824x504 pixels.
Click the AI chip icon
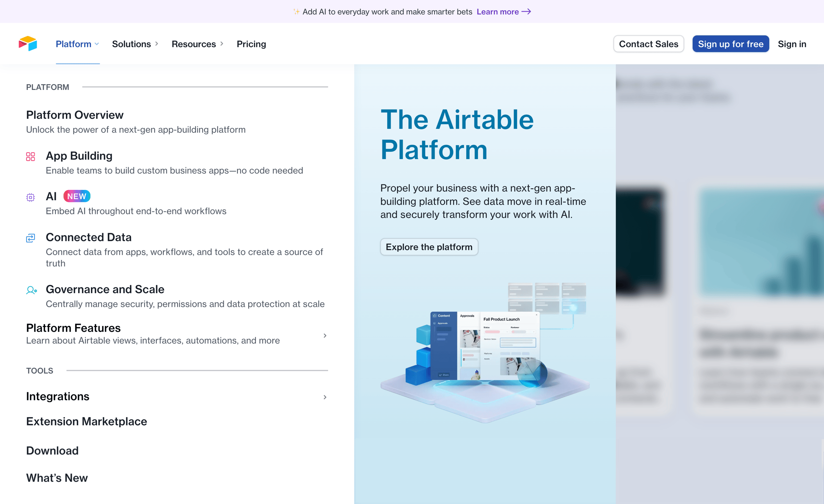click(31, 197)
